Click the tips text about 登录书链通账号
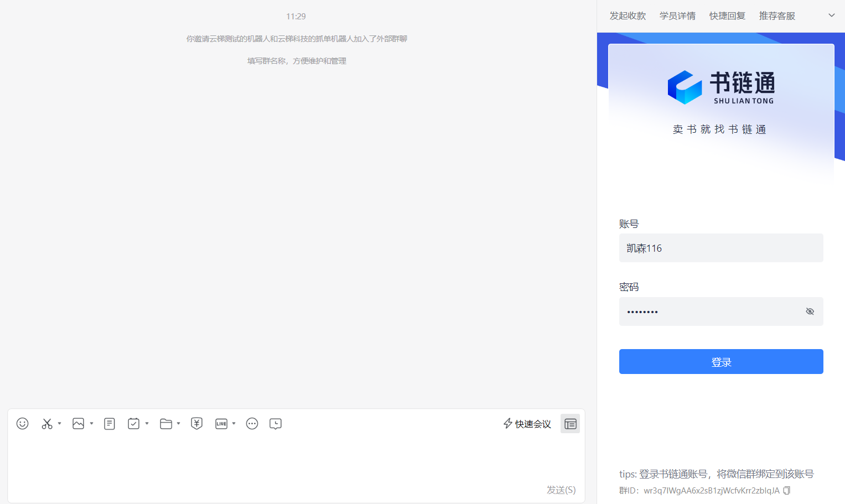The height and width of the screenshot is (504, 845). pyautogui.click(x=716, y=474)
